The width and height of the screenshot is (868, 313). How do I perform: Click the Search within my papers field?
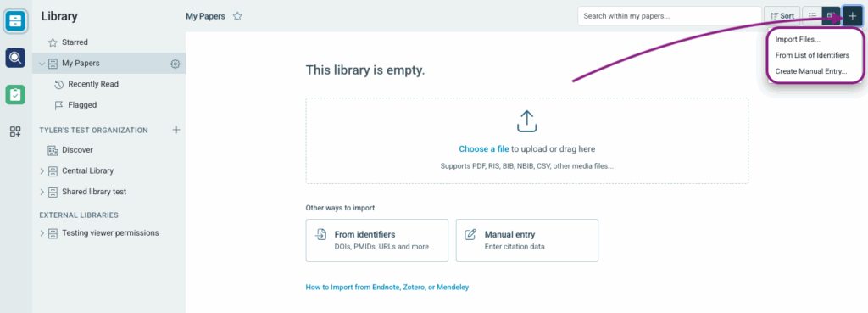(x=670, y=16)
